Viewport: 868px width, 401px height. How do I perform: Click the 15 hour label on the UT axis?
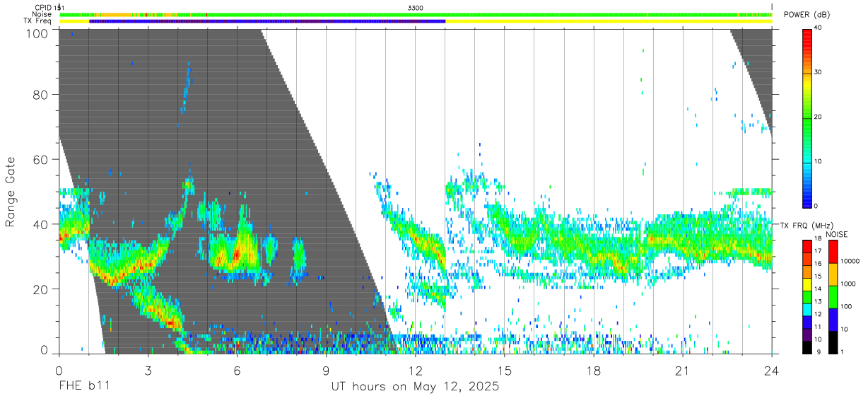[x=505, y=370]
